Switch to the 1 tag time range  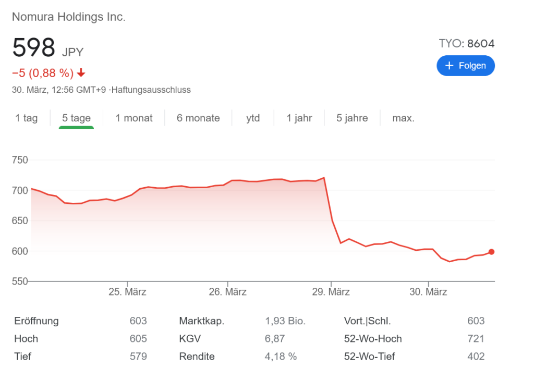(27, 118)
